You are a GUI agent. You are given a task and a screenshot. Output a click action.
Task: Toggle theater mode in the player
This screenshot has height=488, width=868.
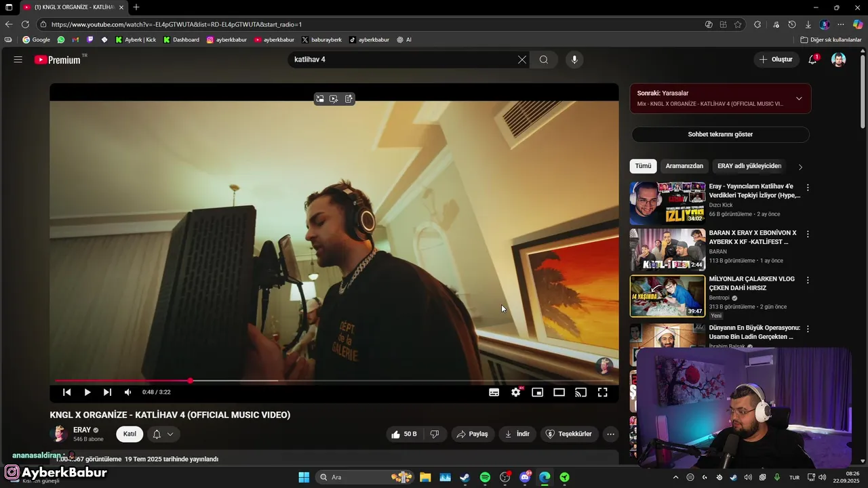pos(559,392)
